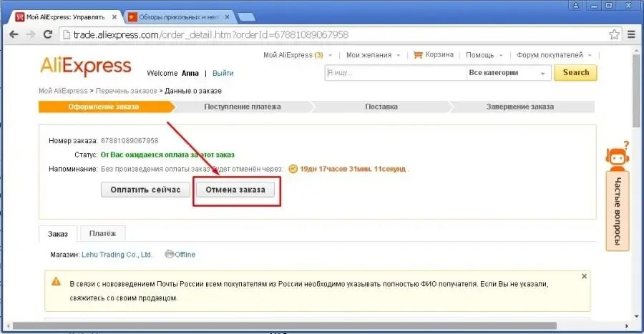Screen dimensions: 644x334
Task: Click the Выйти logout link
Action: coord(223,73)
